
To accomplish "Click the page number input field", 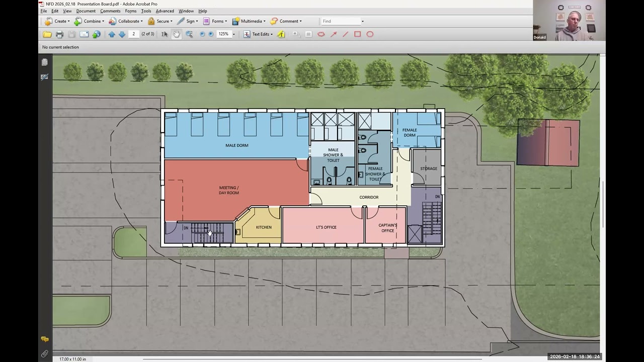I will 134,34.
